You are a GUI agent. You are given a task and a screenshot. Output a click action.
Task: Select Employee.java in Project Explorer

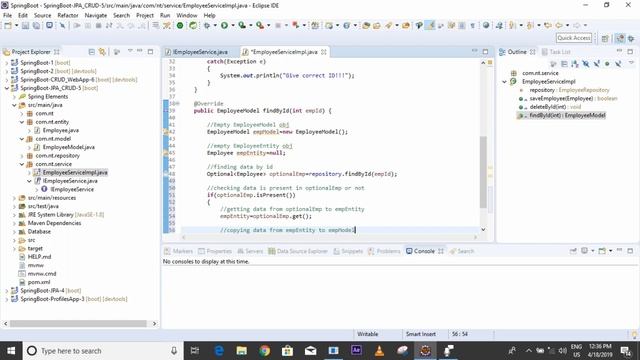60,131
